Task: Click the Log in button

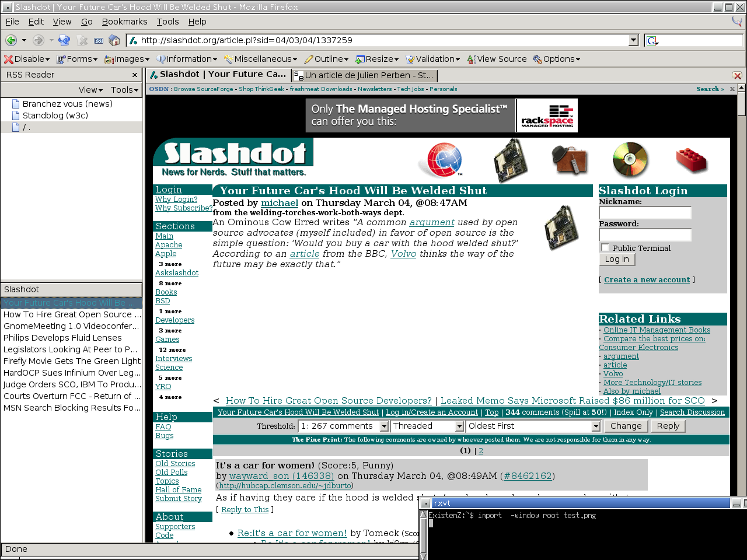Action: pyautogui.click(x=617, y=259)
